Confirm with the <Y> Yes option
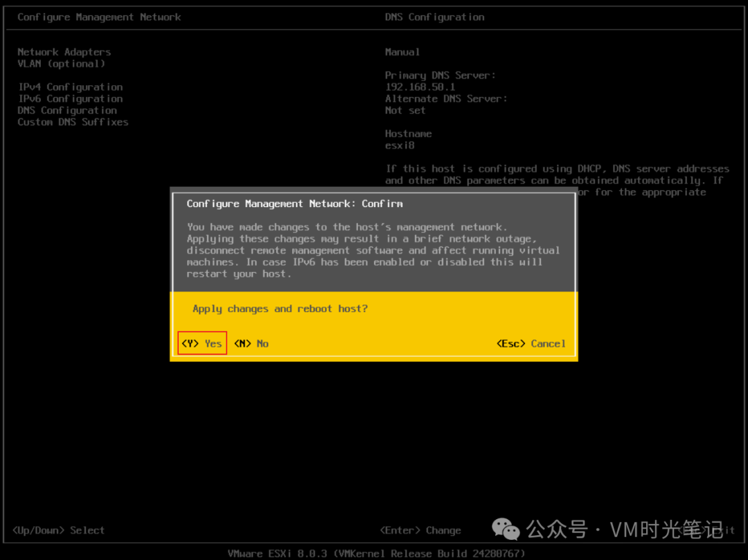The height and width of the screenshot is (560, 748). click(202, 343)
